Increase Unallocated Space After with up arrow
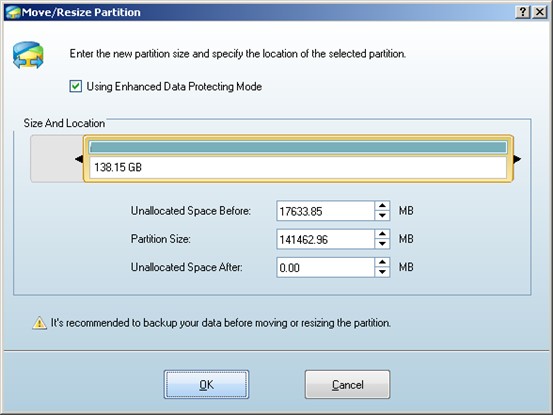The width and height of the screenshot is (553, 415). [382, 262]
